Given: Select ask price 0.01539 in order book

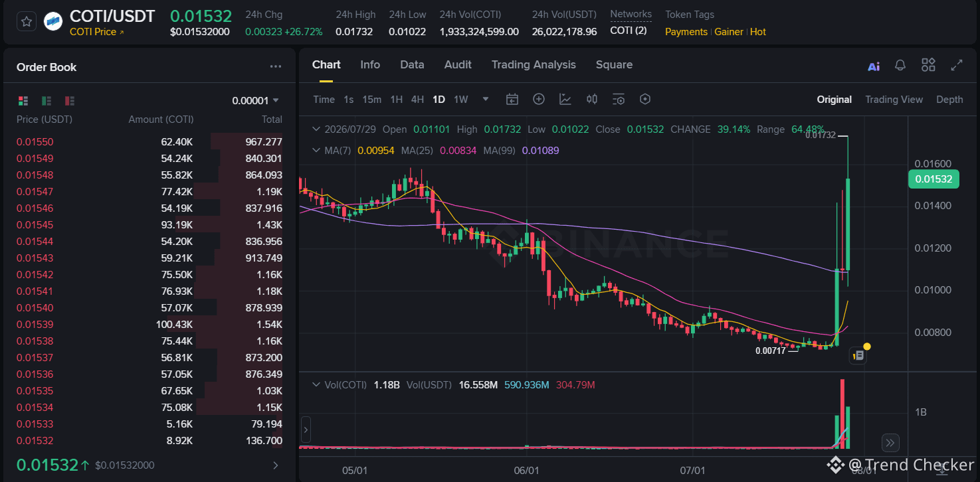Looking at the screenshot, I should (x=35, y=325).
